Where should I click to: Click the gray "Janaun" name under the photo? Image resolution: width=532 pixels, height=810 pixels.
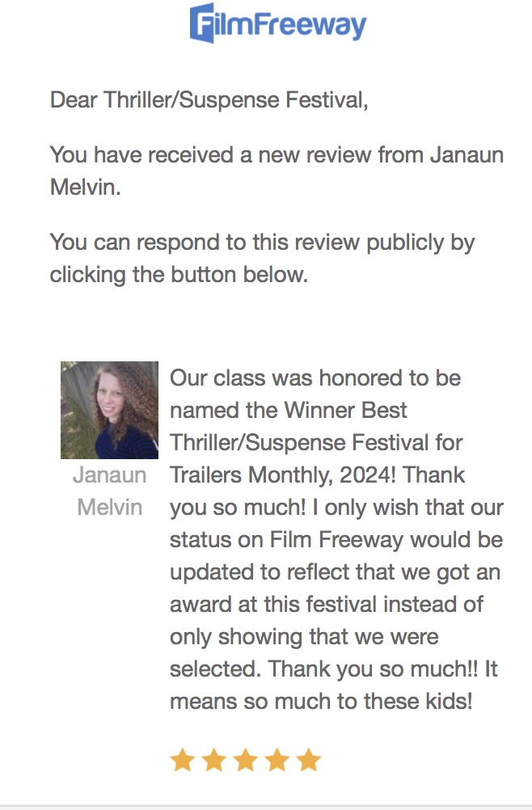coord(109,475)
